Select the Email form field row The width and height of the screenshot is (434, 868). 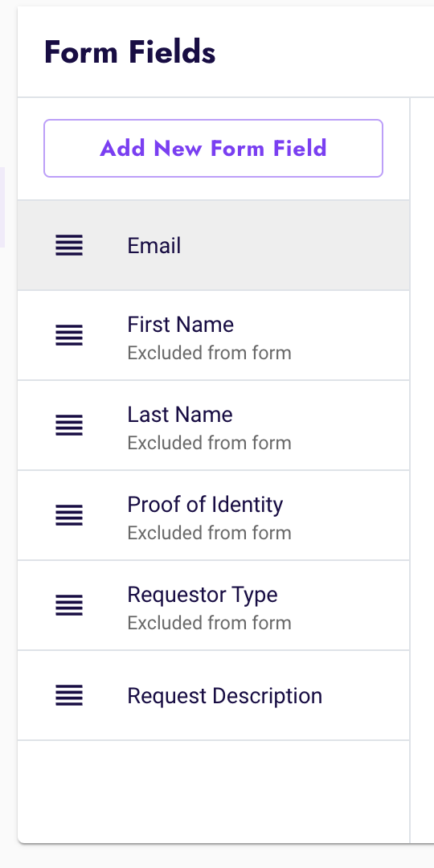tap(214, 245)
